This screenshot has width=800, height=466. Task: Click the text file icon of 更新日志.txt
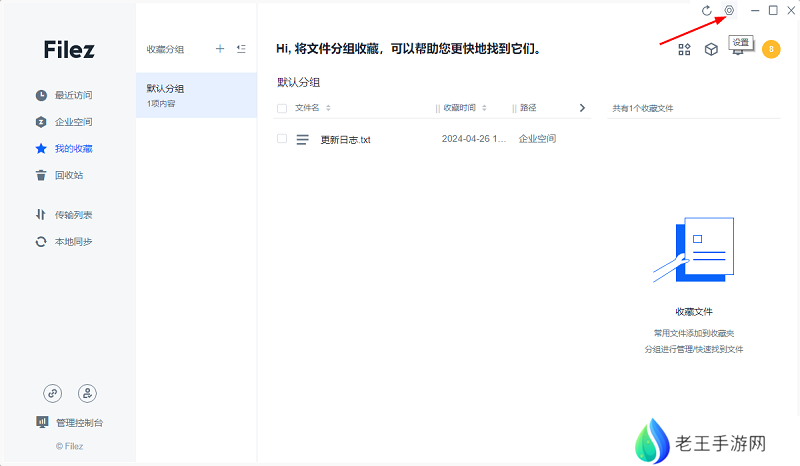tap(303, 139)
